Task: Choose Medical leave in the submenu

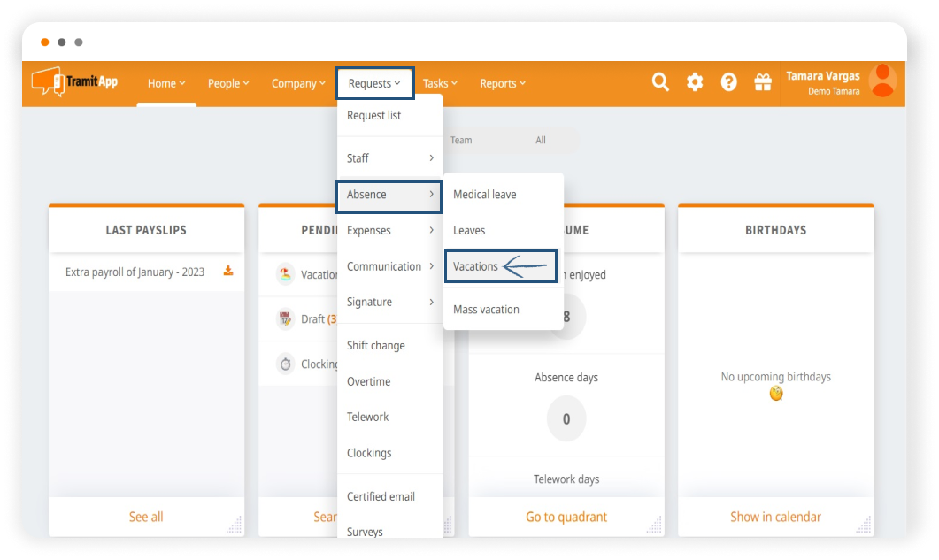Action: coord(485,195)
